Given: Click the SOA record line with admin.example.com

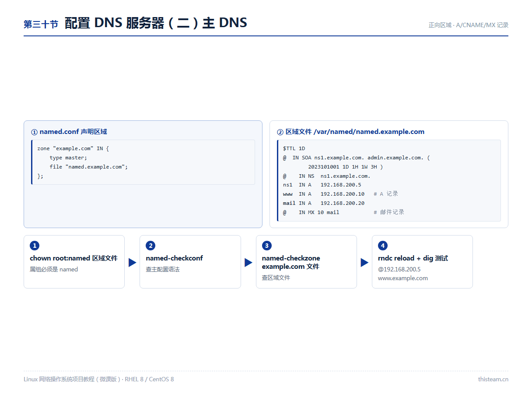Looking at the screenshot, I should [357, 158].
